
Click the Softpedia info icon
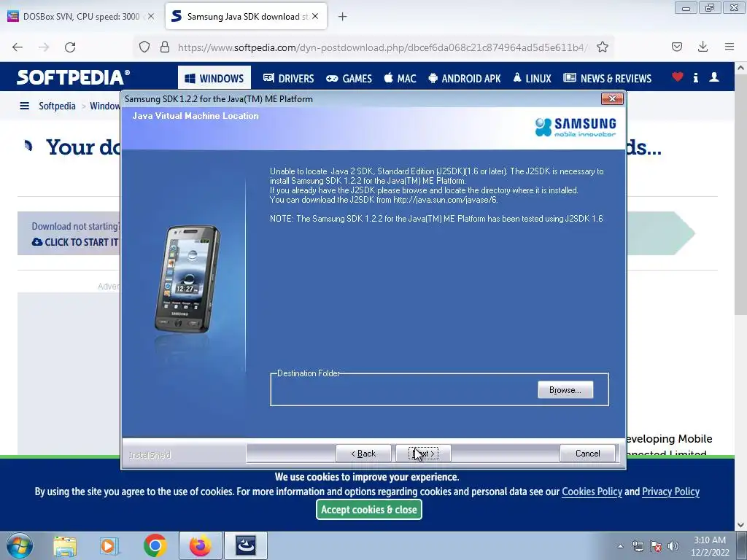pos(696,77)
